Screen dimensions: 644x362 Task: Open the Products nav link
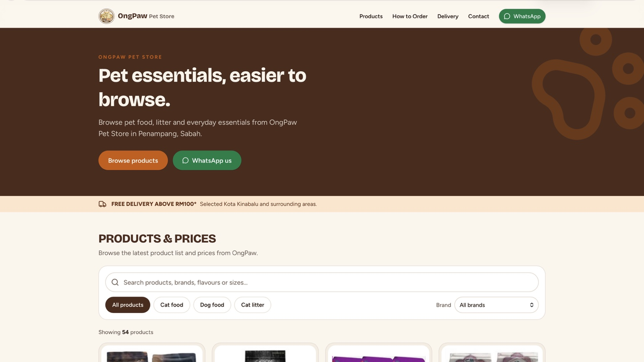(x=371, y=16)
